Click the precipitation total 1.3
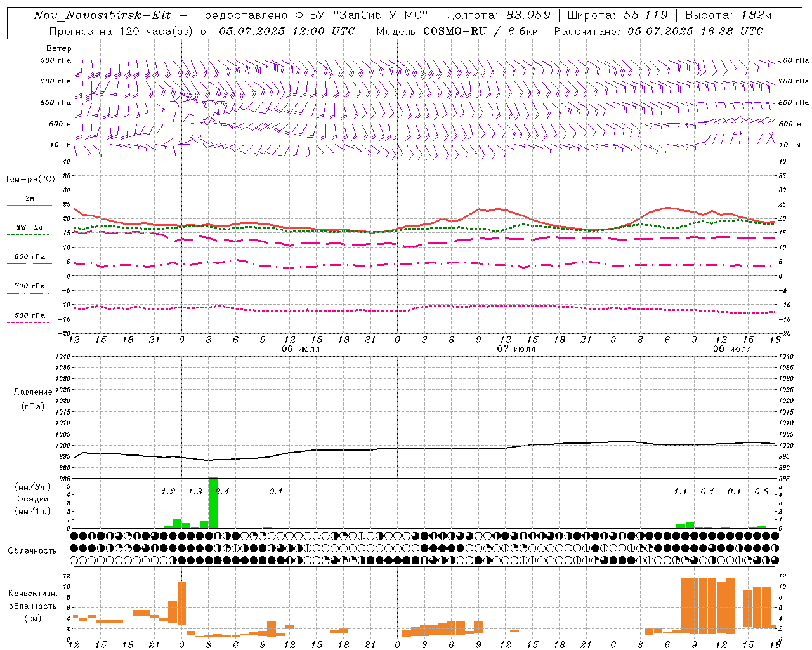 (195, 491)
